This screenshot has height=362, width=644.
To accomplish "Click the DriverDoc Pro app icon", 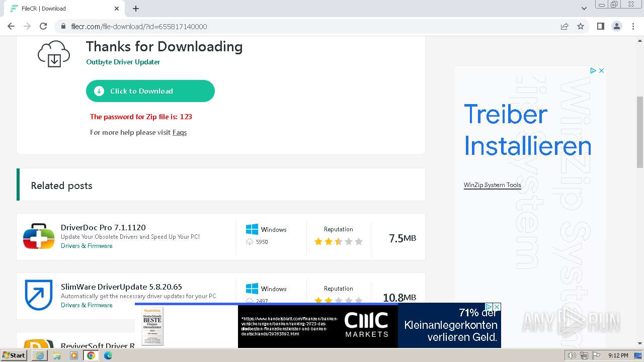I will pos(39,236).
